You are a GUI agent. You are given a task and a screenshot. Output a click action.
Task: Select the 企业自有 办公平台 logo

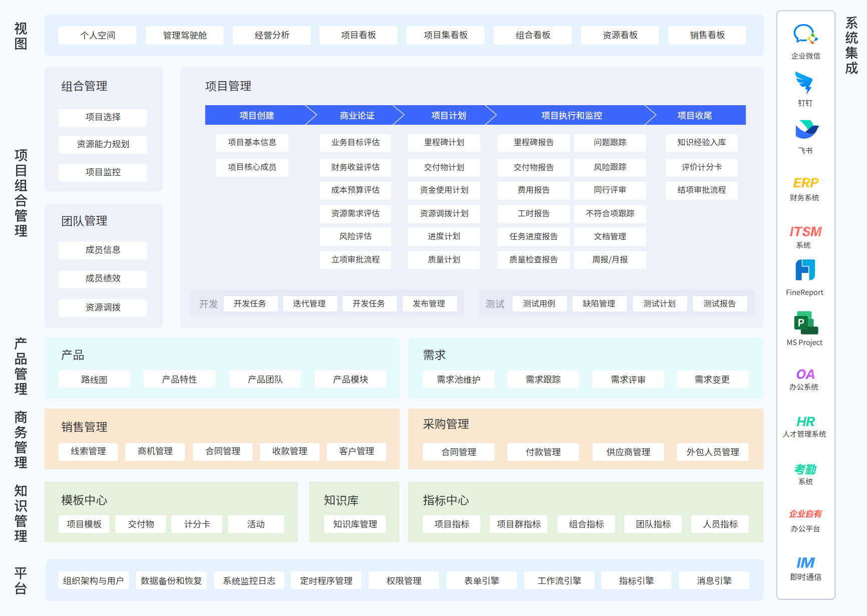point(805,514)
